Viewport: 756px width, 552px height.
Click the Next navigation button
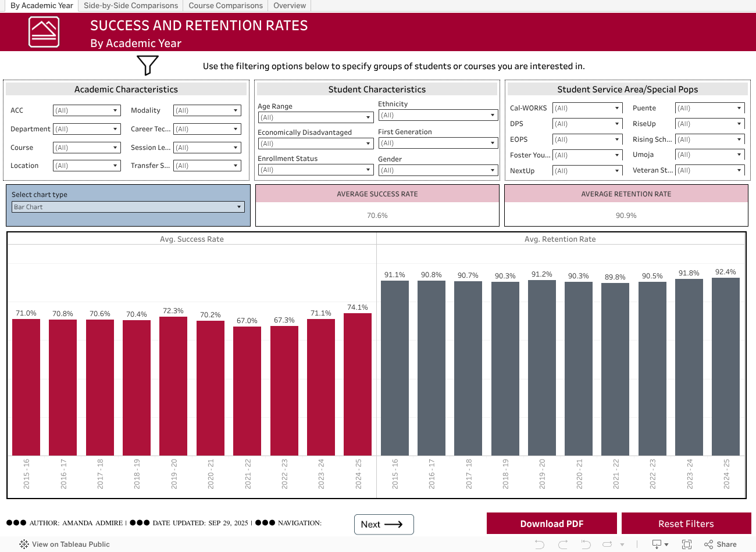pyautogui.click(x=384, y=524)
